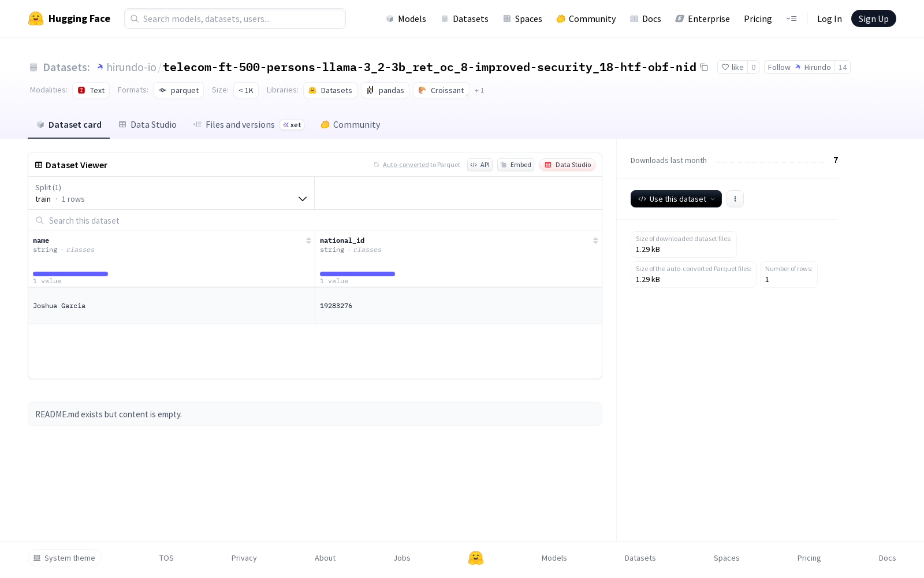Click the Dataset Viewer table icon

[39, 165]
